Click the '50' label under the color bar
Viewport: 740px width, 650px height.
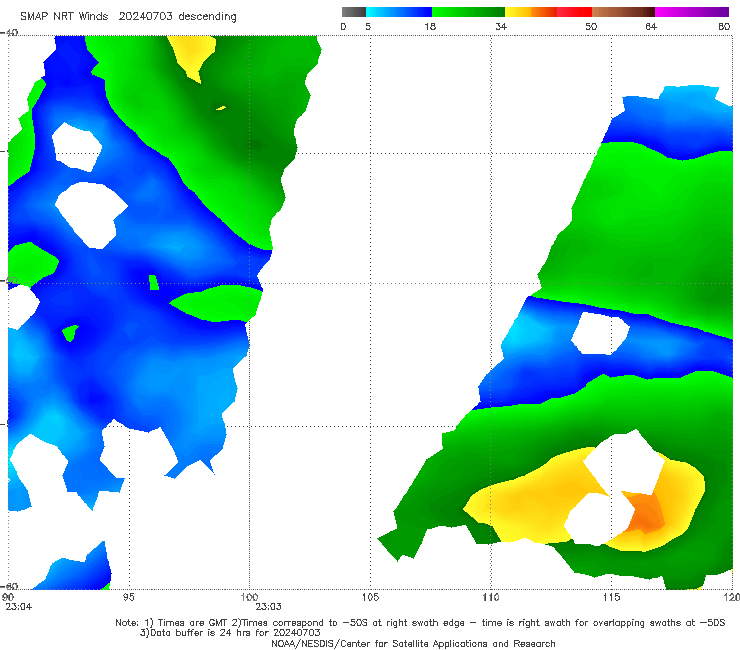591,27
